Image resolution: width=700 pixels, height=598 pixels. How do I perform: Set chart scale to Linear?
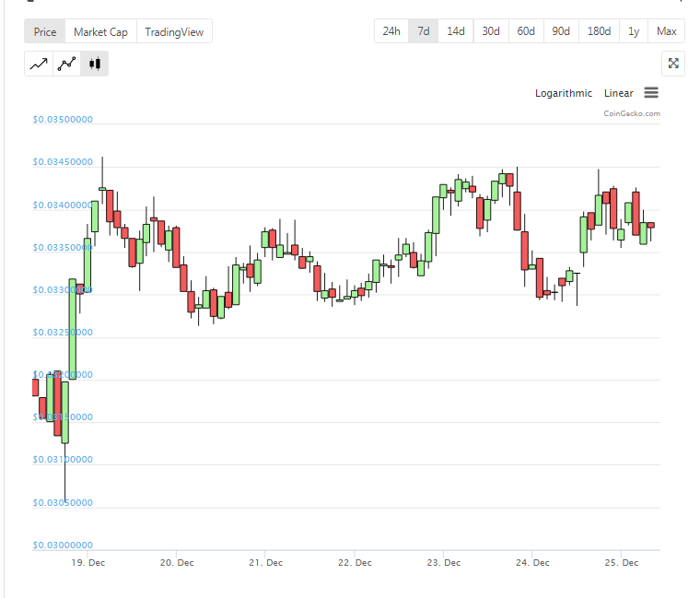coord(619,93)
